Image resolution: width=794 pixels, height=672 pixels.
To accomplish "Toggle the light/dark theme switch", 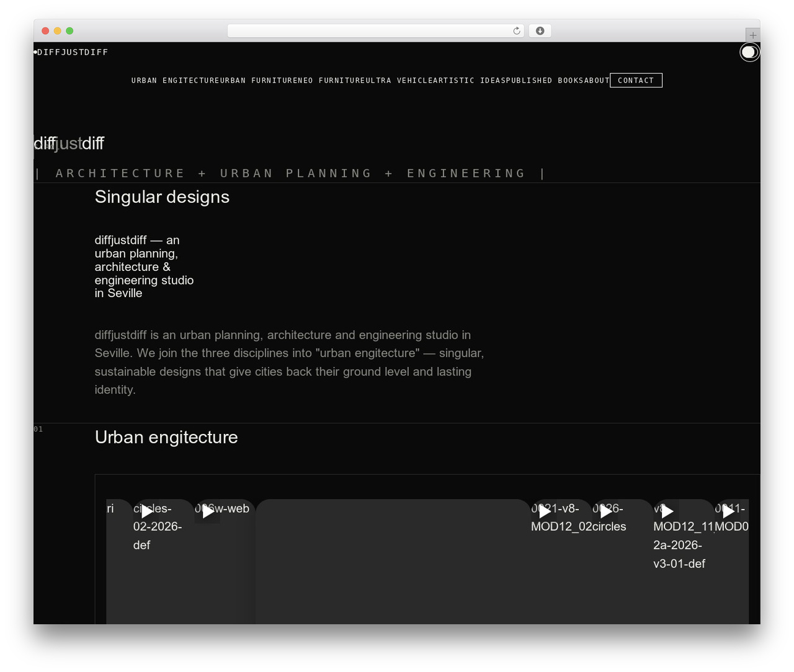I will 749,52.
